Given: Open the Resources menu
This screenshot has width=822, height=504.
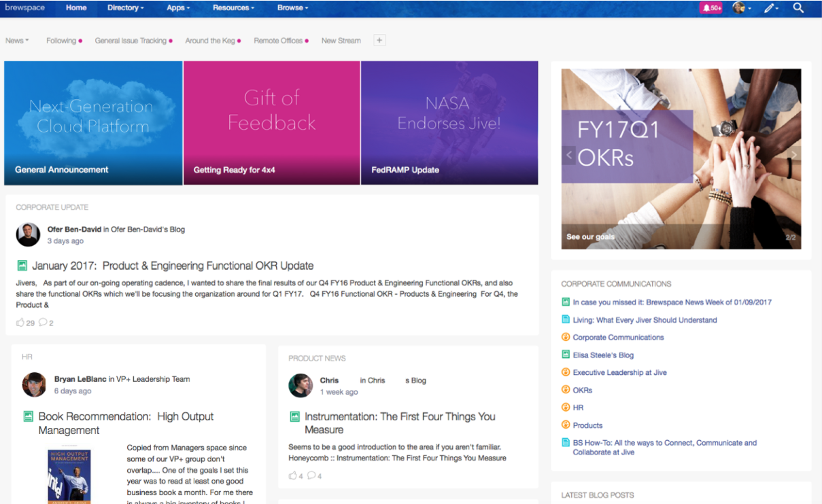Looking at the screenshot, I should [233, 8].
